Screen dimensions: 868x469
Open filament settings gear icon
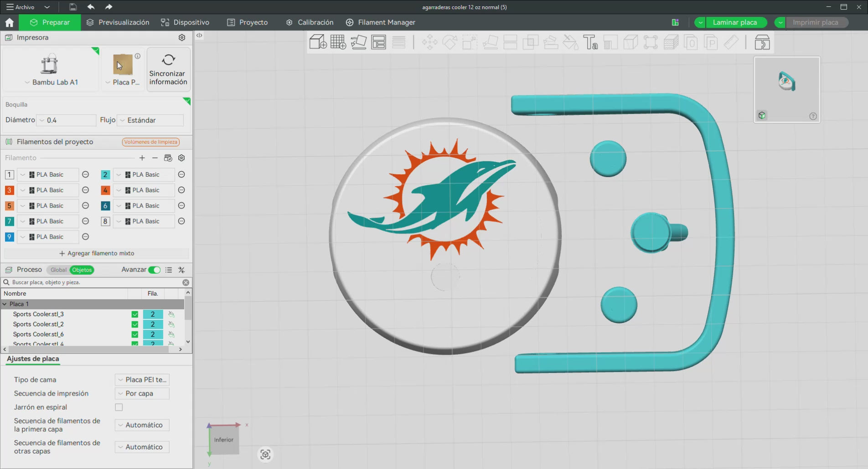pyautogui.click(x=181, y=158)
